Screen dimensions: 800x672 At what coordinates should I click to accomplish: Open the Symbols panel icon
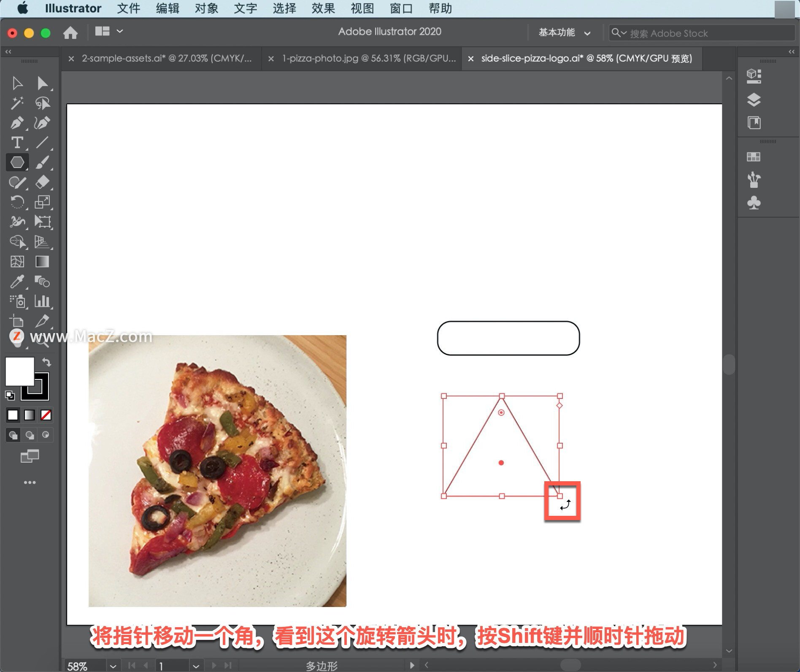point(754,203)
